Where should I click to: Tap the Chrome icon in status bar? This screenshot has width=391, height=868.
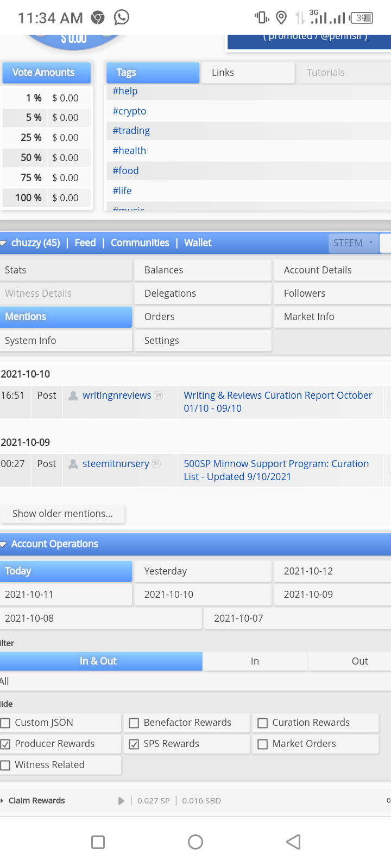98,18
